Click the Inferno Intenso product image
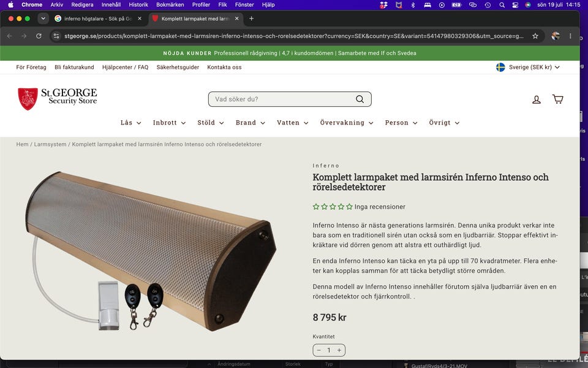Viewport: 588px width, 368px height. 151,251
